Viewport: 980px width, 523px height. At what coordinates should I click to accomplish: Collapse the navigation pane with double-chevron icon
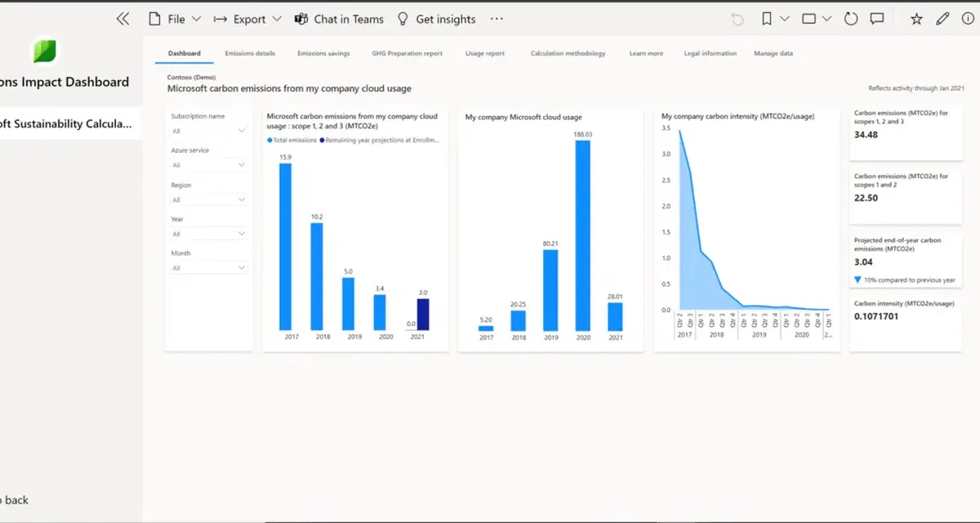pos(122,17)
